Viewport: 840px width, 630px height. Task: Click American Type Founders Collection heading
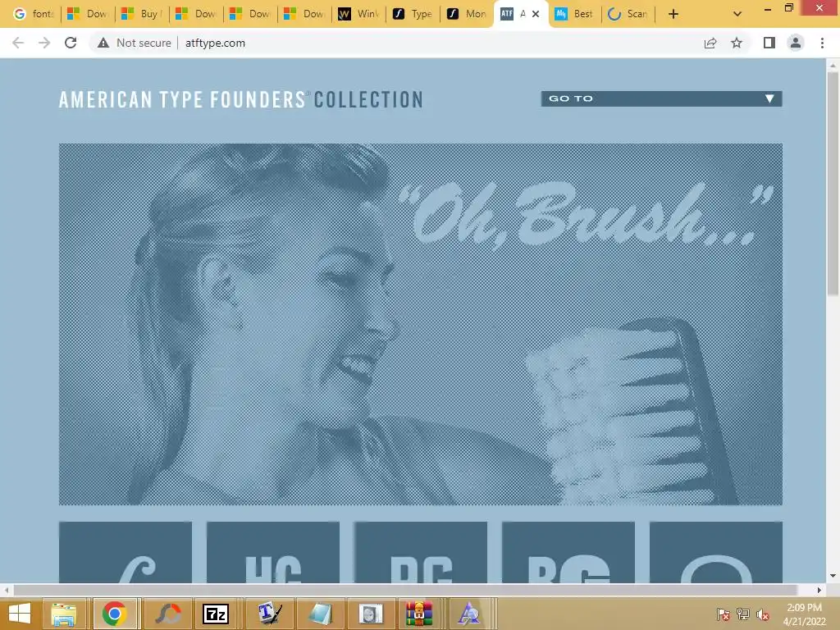[241, 99]
